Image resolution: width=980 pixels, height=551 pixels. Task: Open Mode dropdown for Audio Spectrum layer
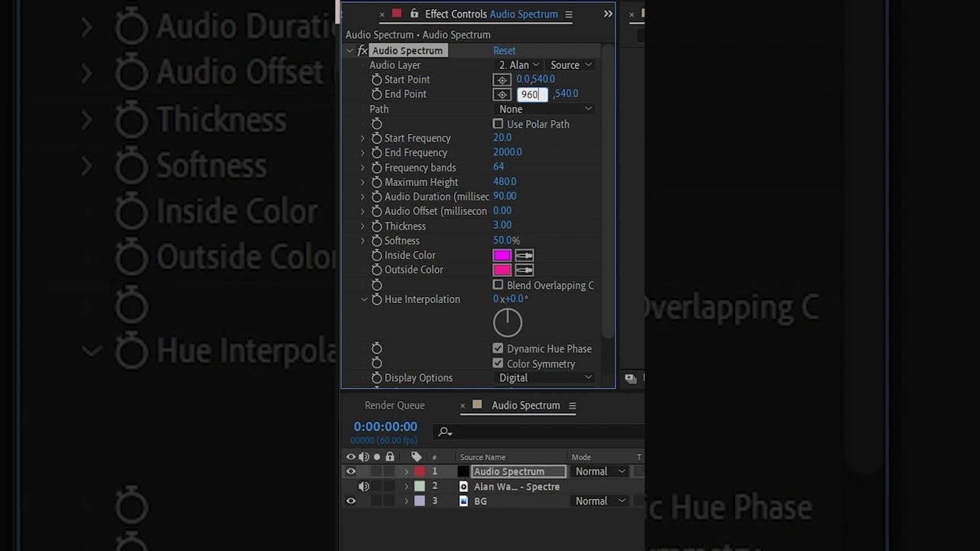pos(600,471)
